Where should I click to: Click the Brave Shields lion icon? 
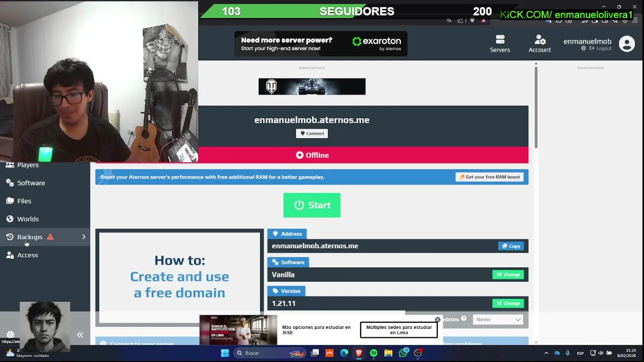(x=472, y=21)
